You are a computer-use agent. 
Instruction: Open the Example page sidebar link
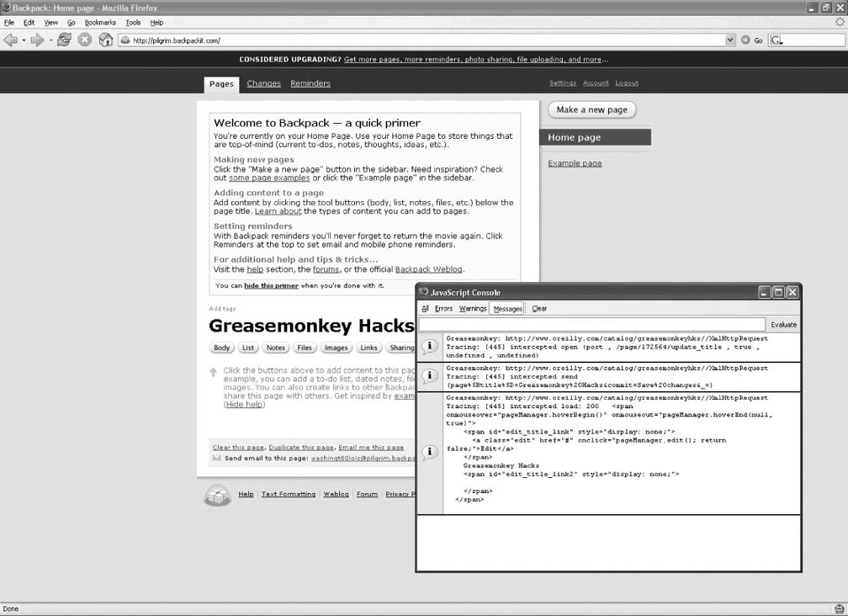(575, 163)
